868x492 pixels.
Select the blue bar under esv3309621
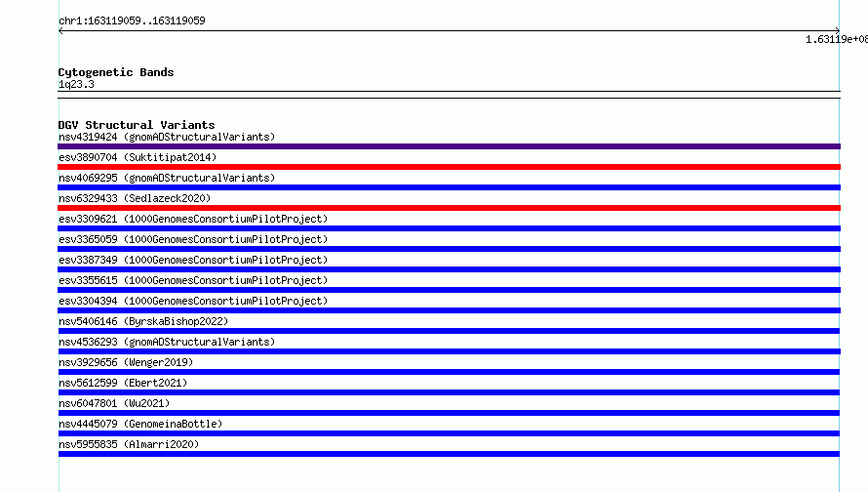pyautogui.click(x=449, y=228)
